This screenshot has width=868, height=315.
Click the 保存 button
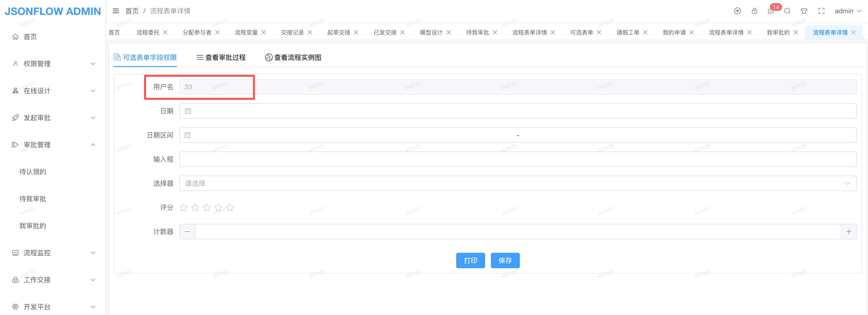pyautogui.click(x=505, y=260)
